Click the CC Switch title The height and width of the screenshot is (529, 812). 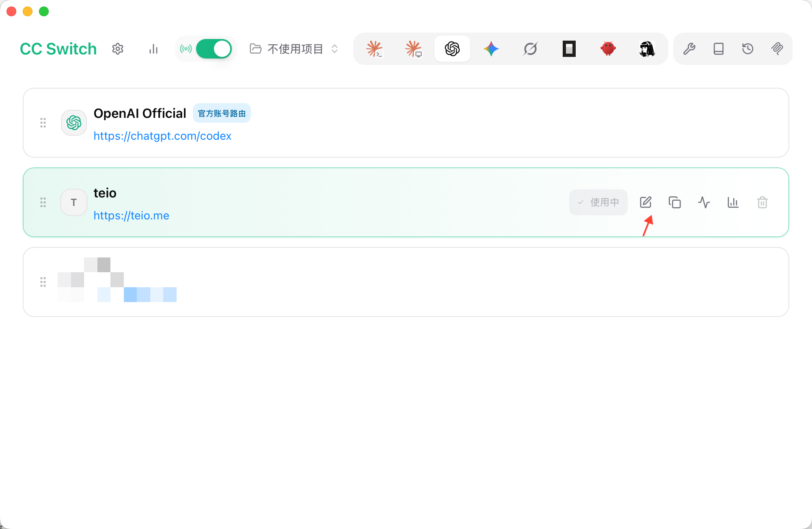pyautogui.click(x=58, y=49)
